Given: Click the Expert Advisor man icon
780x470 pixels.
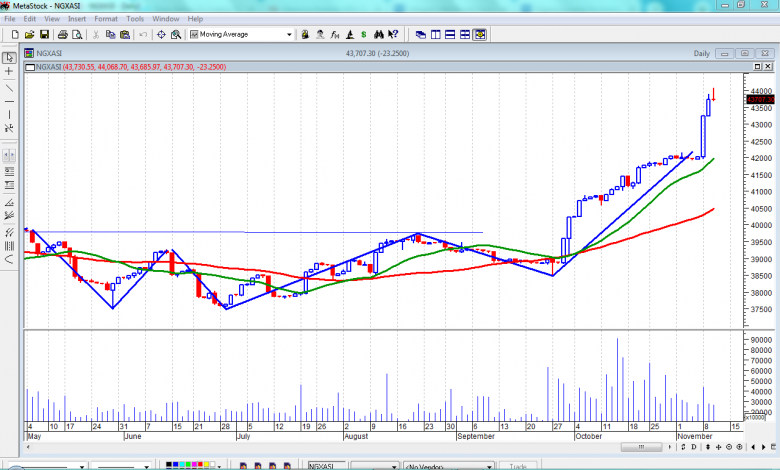Looking at the screenshot, I should pos(320,34).
